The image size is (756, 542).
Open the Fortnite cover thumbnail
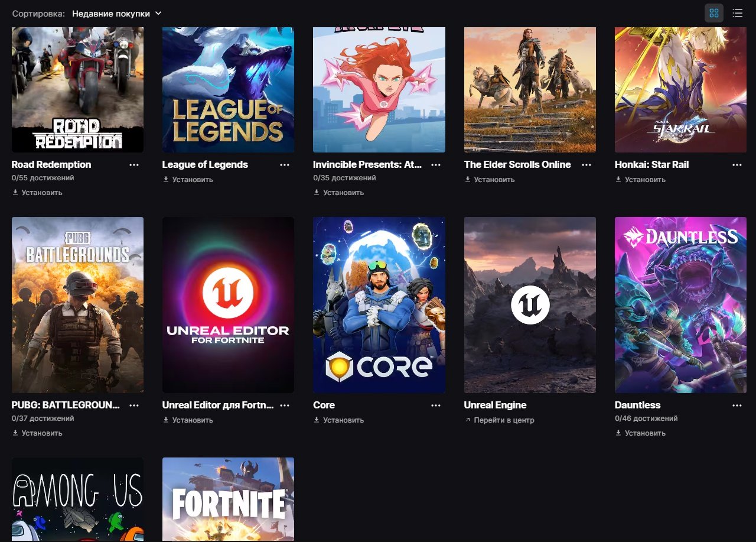228,499
